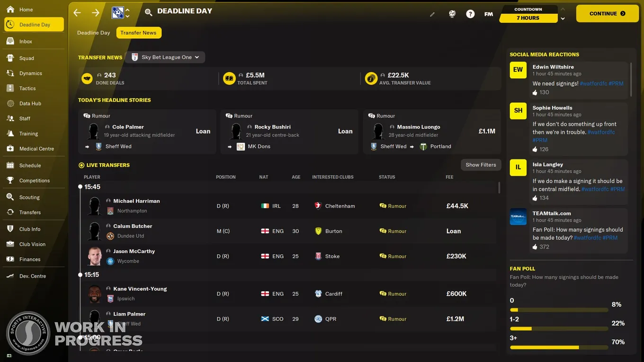Open Cole Palmer's headline rumour card
Screen dimensions: 644x362
pyautogui.click(x=147, y=132)
